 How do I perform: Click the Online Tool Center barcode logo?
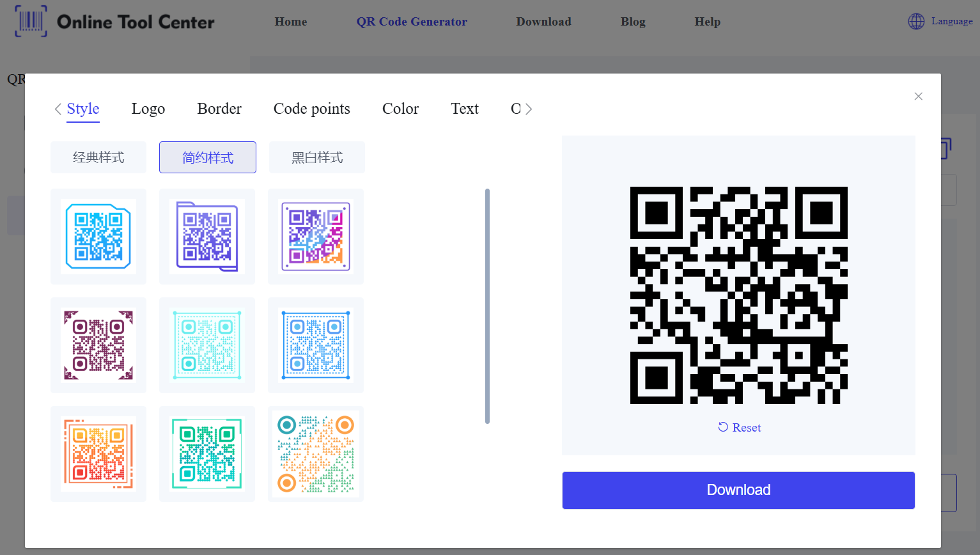(31, 21)
